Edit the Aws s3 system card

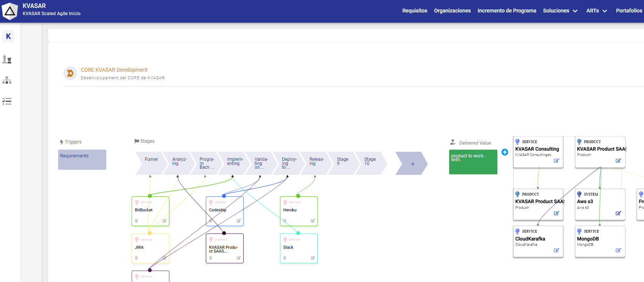pos(618,213)
